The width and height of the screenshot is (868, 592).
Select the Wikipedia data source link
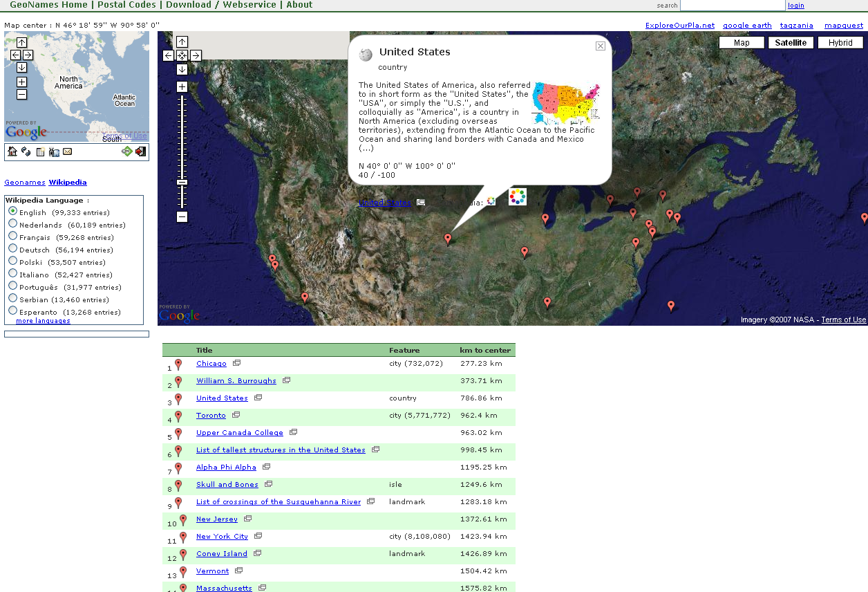coord(68,183)
